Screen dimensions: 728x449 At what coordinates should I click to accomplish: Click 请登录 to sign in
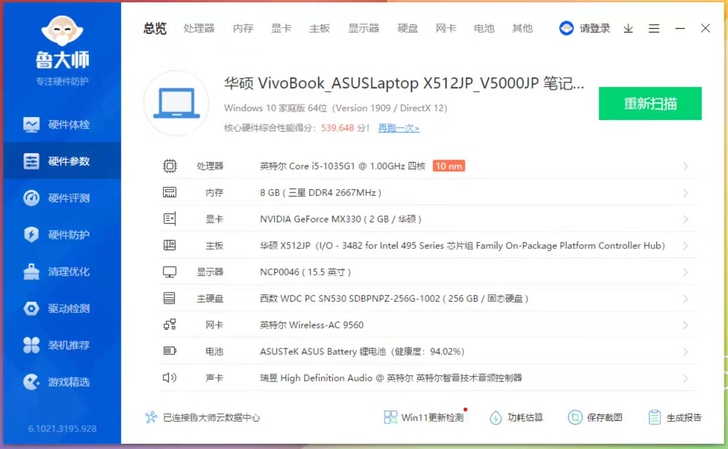(x=595, y=28)
